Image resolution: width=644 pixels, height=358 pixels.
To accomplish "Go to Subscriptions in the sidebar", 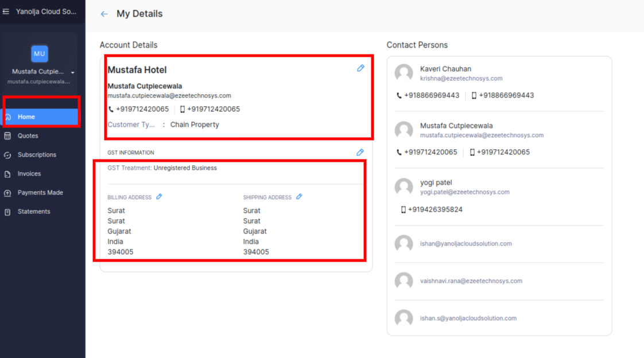I will [x=37, y=155].
